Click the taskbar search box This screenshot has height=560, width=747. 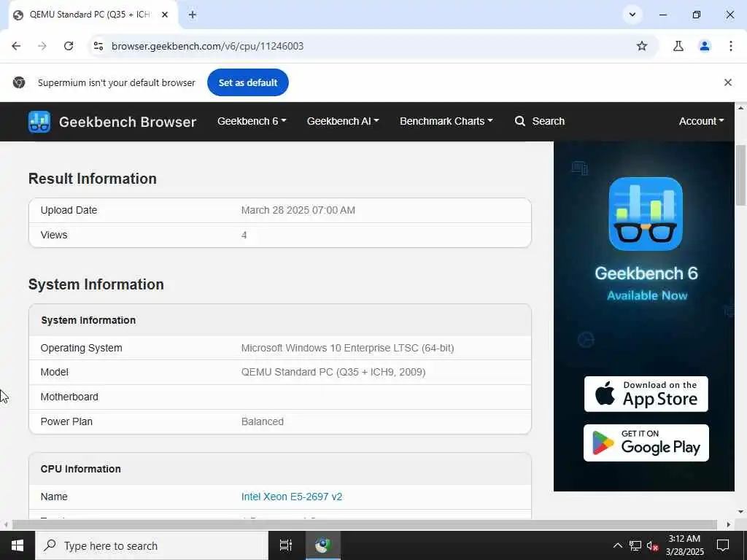point(152,545)
